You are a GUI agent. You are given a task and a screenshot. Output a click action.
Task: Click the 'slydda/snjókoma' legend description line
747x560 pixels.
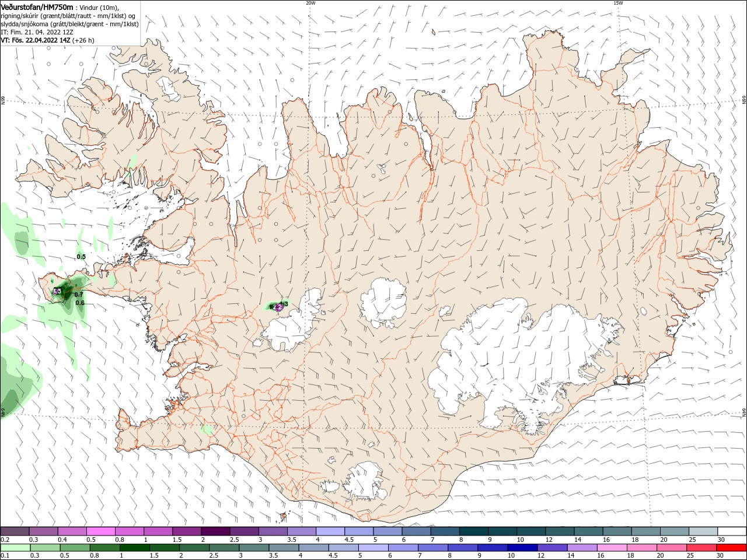(70, 24)
